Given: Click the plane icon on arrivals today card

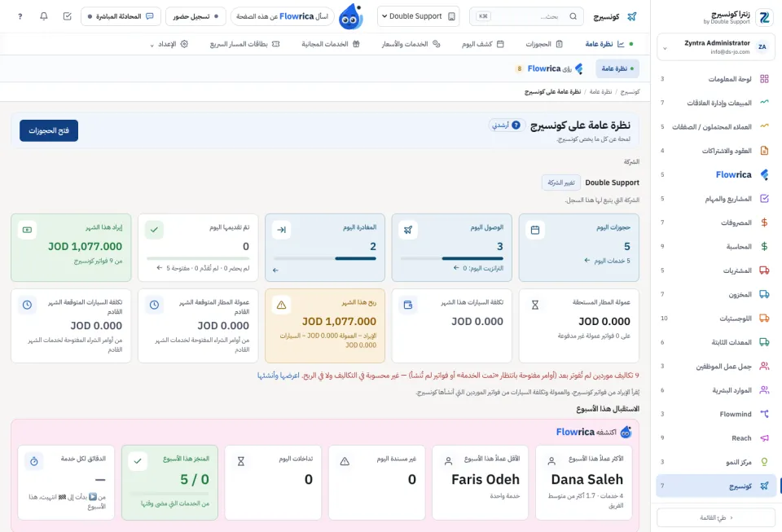Looking at the screenshot, I should (x=408, y=230).
